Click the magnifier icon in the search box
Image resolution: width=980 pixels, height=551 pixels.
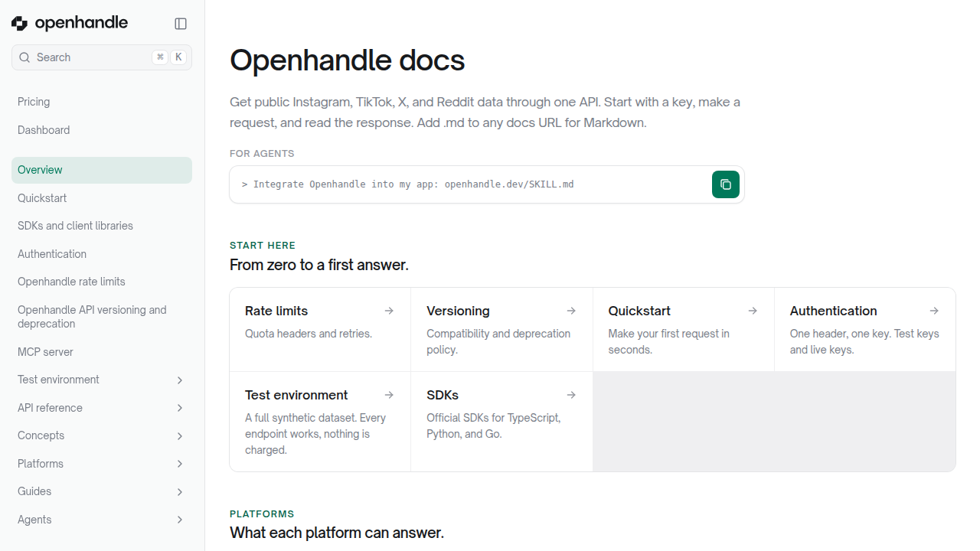click(x=24, y=57)
